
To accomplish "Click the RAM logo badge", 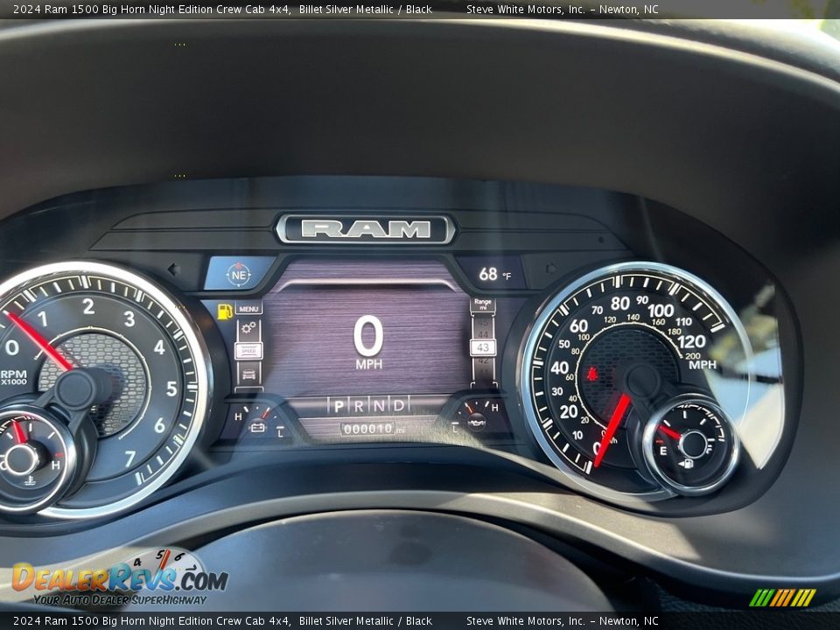I will pyautogui.click(x=366, y=229).
